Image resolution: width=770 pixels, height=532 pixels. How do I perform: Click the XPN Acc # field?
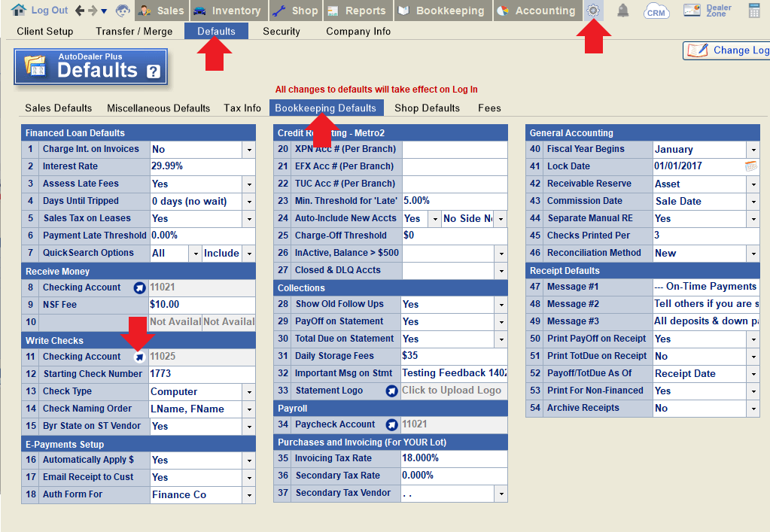(x=454, y=149)
